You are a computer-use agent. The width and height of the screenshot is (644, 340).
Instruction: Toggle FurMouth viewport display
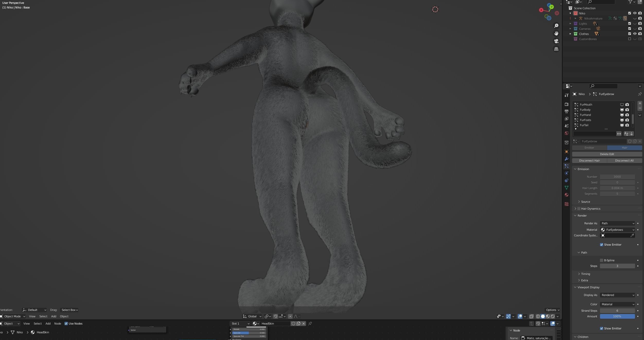tap(622, 105)
